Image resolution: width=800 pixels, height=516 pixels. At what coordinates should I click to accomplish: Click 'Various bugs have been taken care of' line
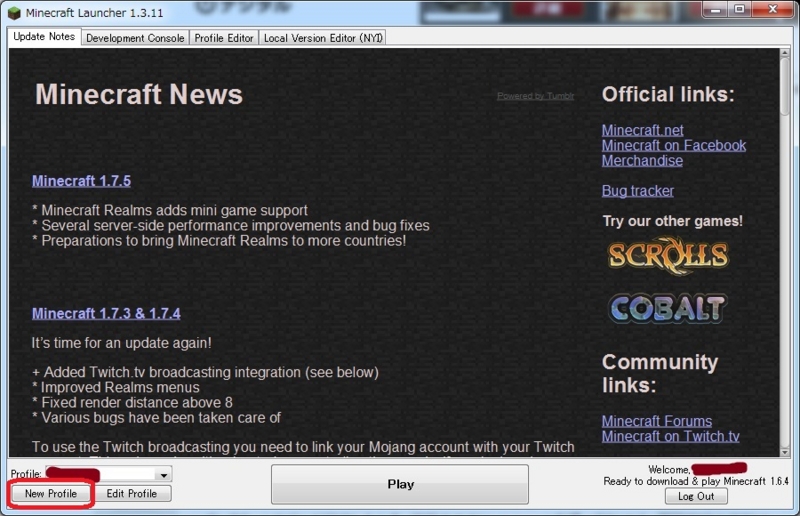click(156, 418)
